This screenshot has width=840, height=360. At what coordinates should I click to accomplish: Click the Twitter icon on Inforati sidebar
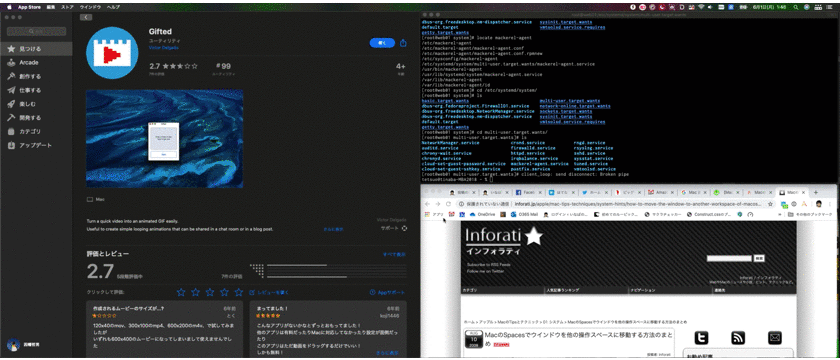(701, 338)
